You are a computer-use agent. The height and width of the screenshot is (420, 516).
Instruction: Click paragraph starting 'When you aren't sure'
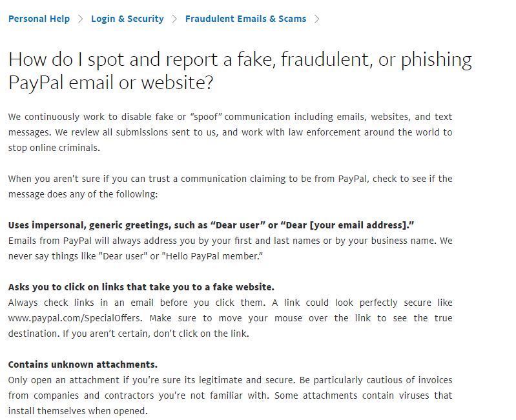tap(230, 186)
